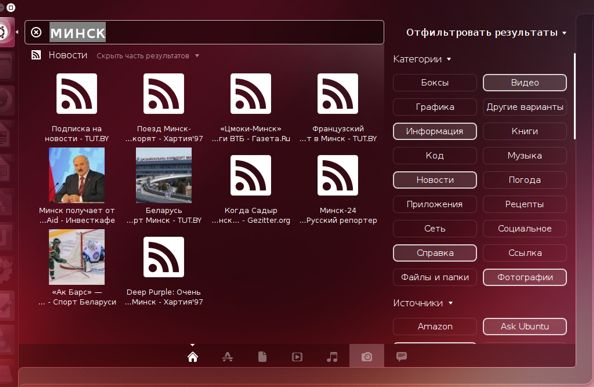
Task: Click the small arrow beside the Dash button
Action: click(17, 32)
